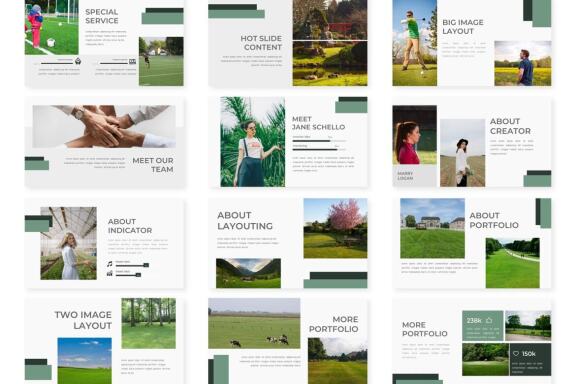Select the 'About Portfolio' heading

point(494,220)
